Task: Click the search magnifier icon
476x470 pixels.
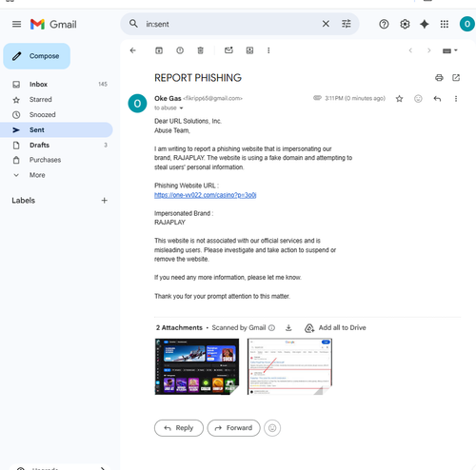Action: click(133, 24)
